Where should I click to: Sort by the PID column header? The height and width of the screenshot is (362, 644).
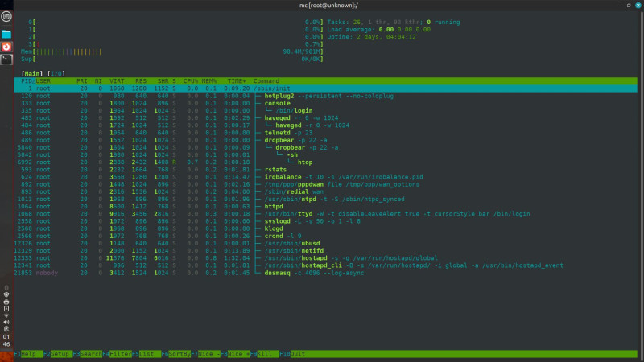(28, 81)
